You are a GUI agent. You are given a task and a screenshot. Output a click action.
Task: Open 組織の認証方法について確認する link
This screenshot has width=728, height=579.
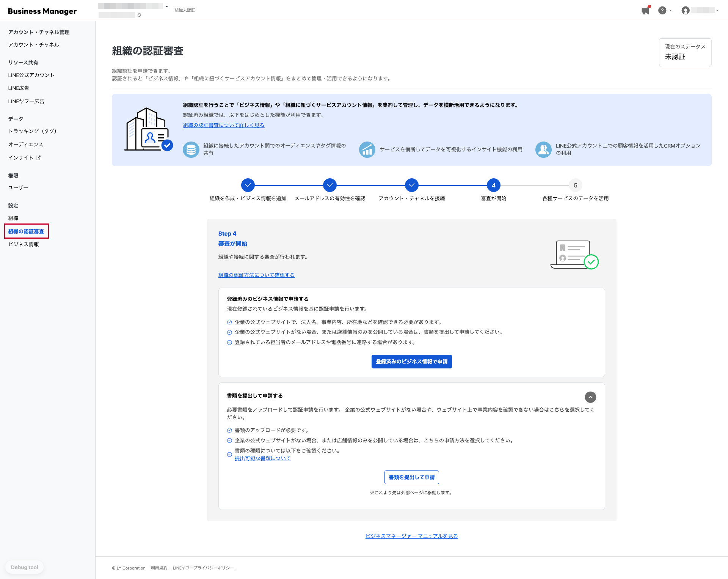coord(256,275)
